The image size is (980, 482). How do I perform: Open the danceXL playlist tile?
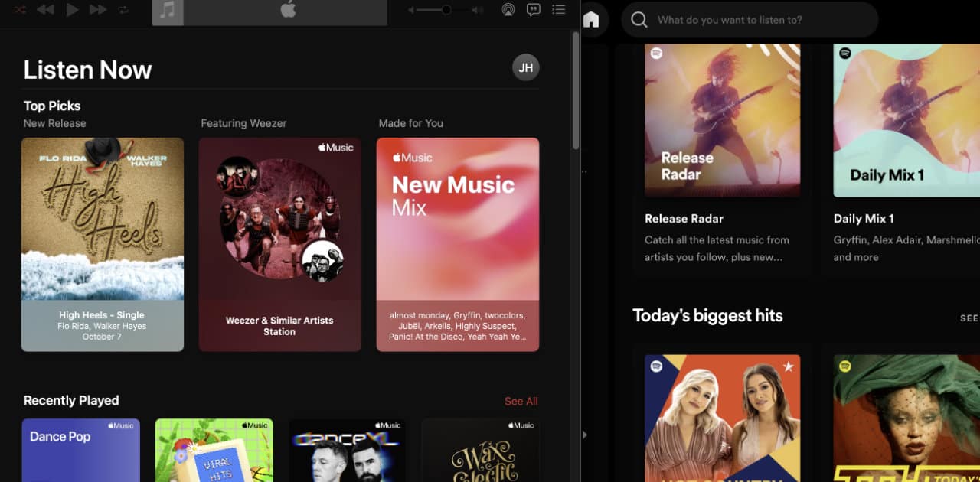coord(348,450)
